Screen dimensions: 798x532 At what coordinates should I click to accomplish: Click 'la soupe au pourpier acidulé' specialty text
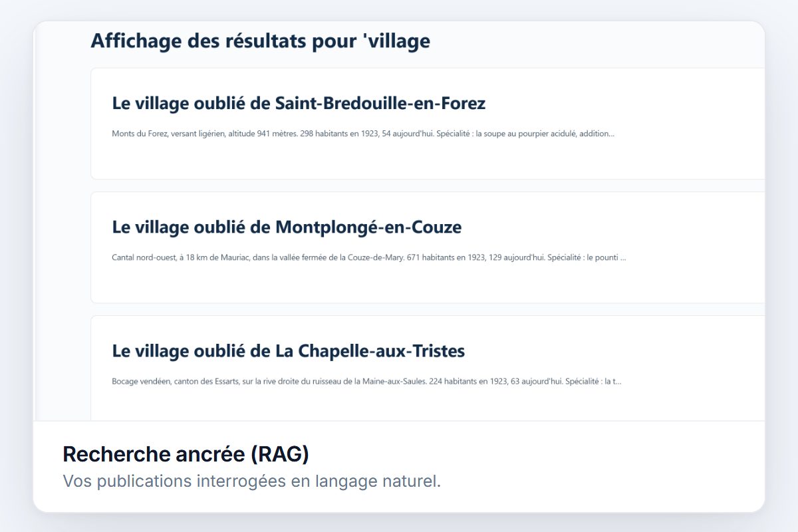click(526, 134)
